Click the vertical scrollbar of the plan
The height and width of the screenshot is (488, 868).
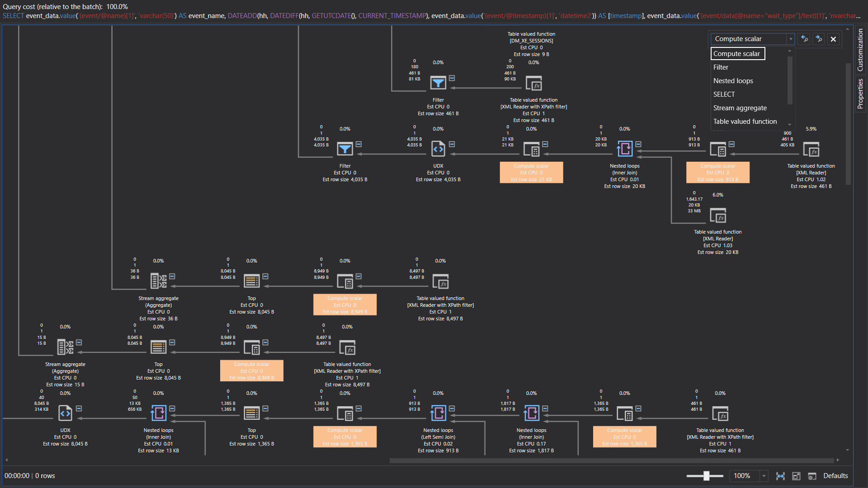pyautogui.click(x=848, y=124)
